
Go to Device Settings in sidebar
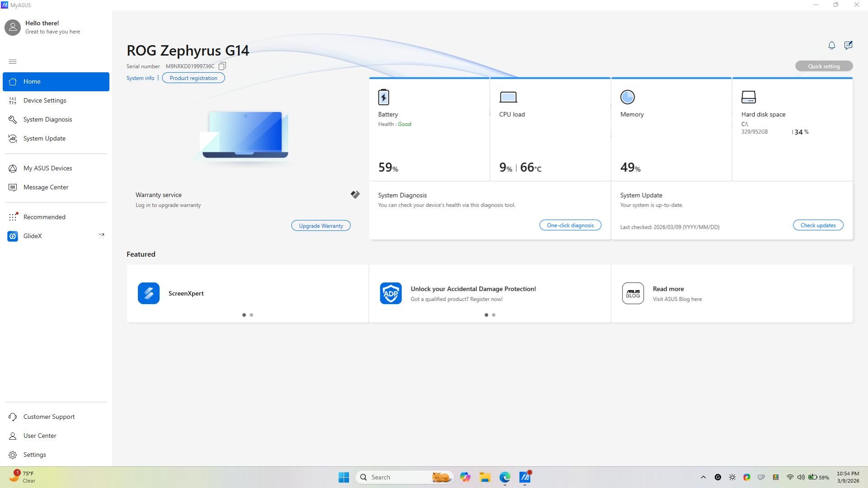(x=45, y=100)
